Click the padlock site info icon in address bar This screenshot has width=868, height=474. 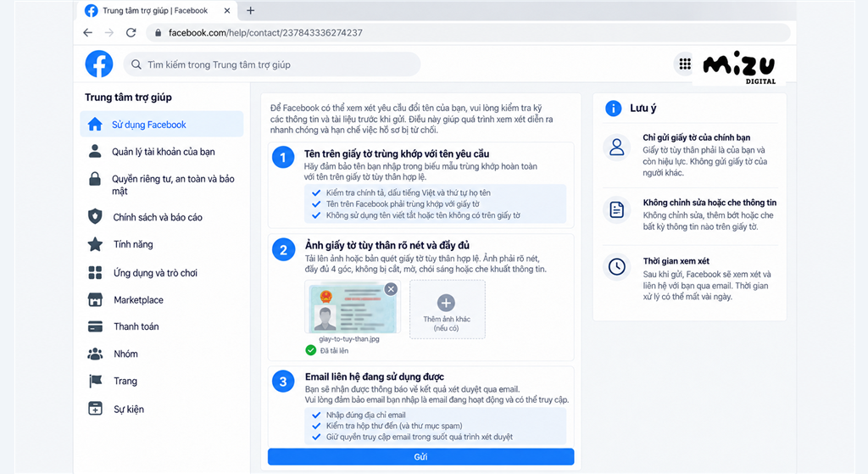coord(158,33)
